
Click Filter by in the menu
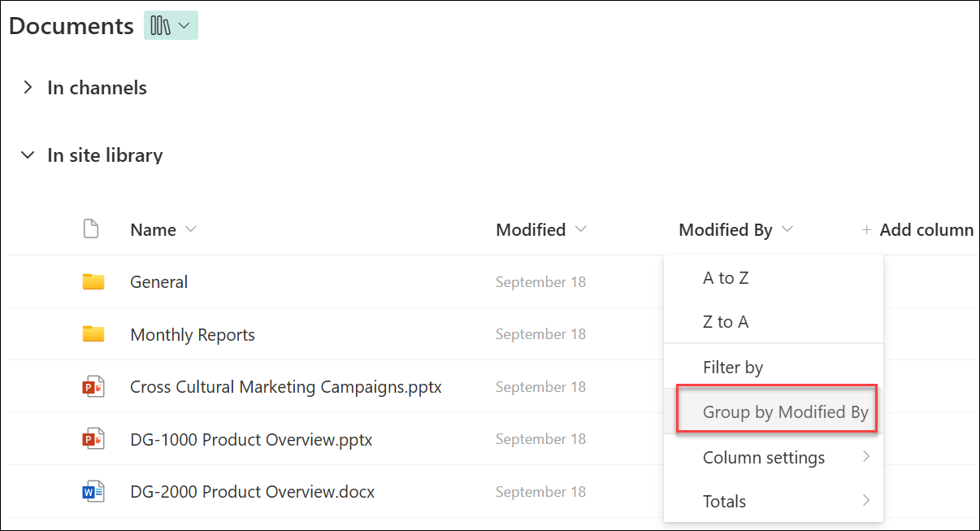[x=733, y=367]
